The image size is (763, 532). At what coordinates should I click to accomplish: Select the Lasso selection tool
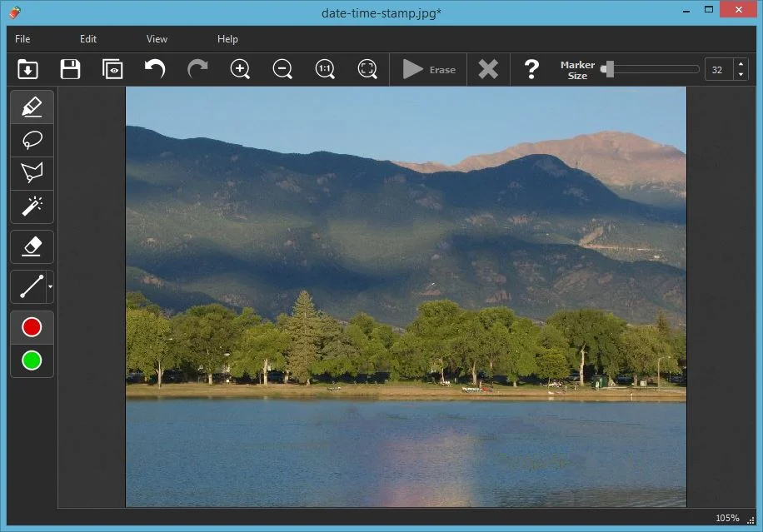(x=32, y=141)
